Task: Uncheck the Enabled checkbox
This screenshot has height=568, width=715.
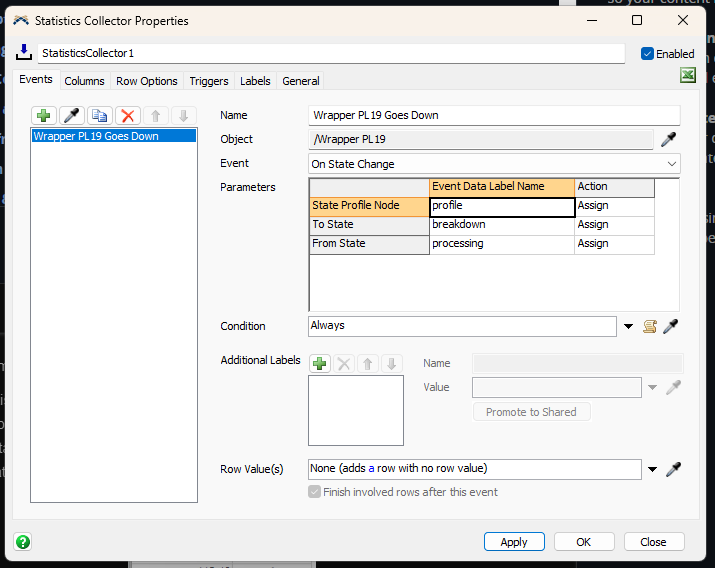Action: coord(647,54)
